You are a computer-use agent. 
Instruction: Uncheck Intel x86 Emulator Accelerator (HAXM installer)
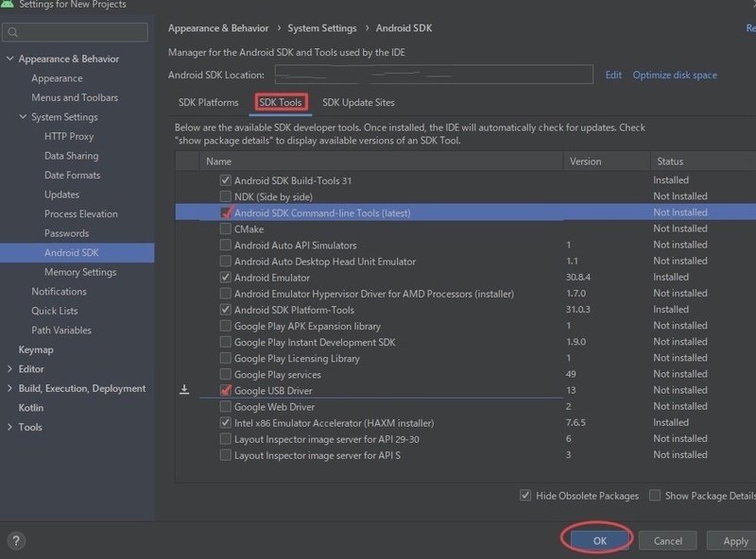225,423
